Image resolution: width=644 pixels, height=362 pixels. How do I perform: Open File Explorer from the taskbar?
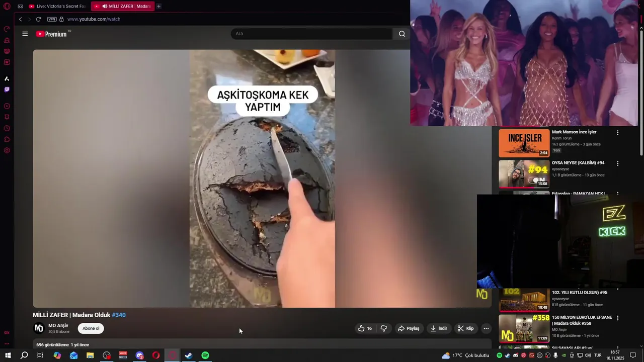(x=90, y=355)
